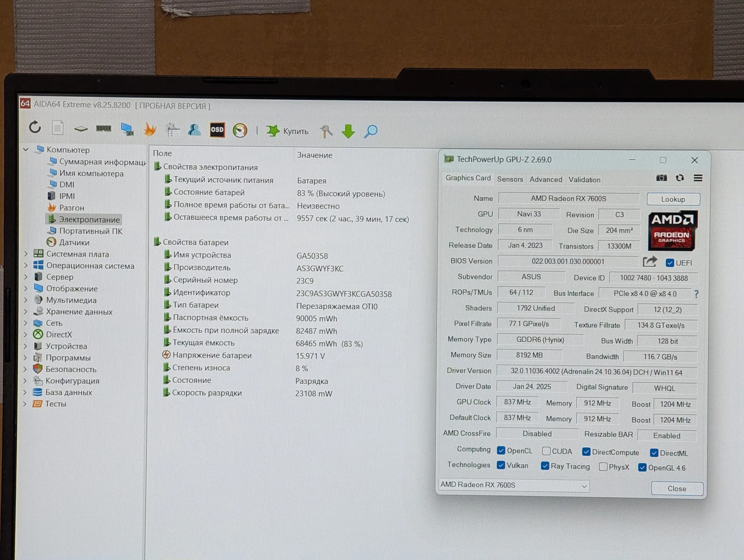The image size is (744, 560).
Task: Click the Lookup button in GPU-Z
Action: [x=673, y=199]
